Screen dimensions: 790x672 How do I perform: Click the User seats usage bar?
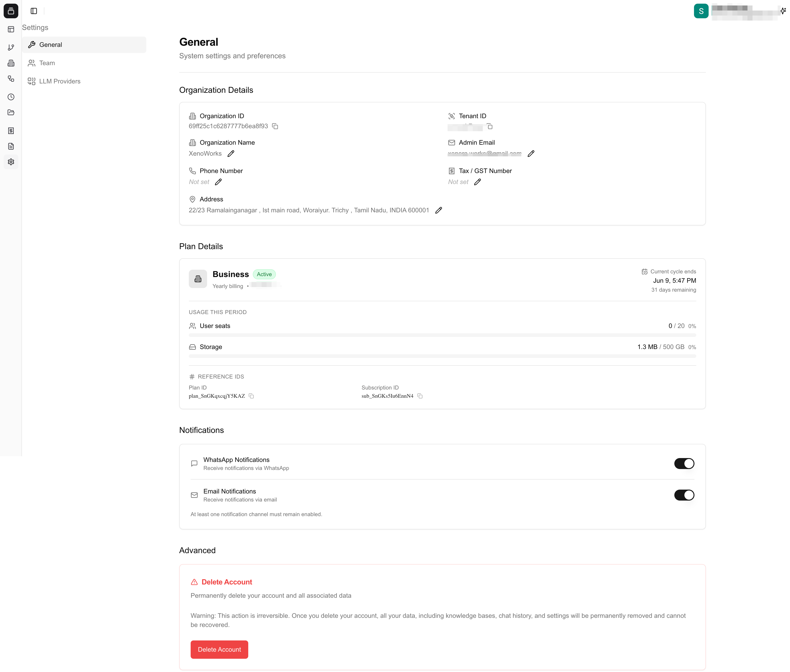[x=442, y=335]
